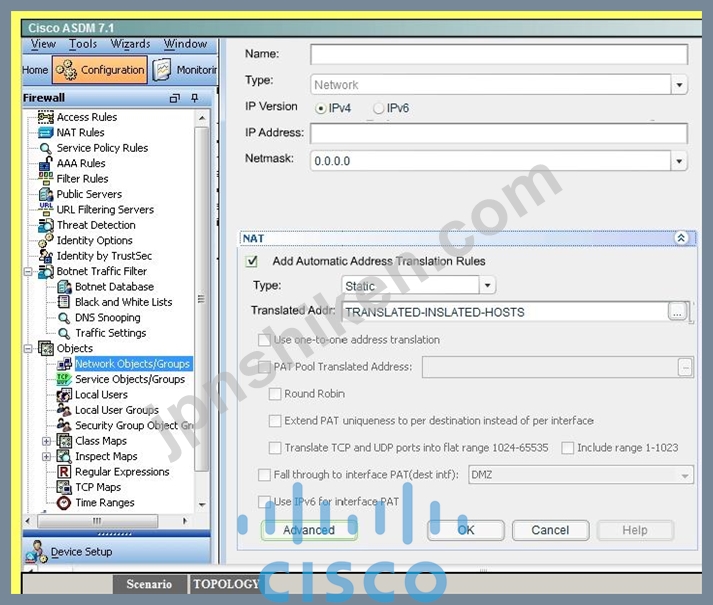Click the TCP Maps icon
713x605 pixels.
click(64, 487)
